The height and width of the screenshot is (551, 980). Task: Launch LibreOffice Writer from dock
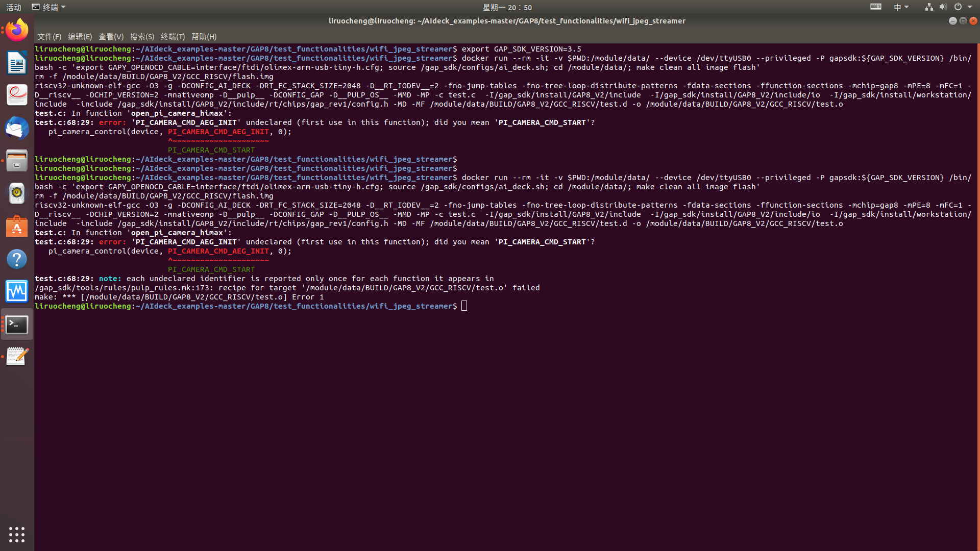[17, 63]
